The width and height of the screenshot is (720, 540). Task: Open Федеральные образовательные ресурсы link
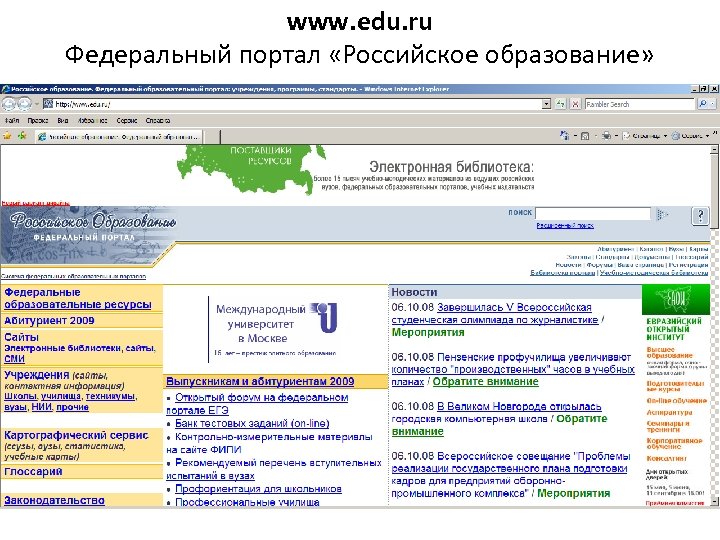78,298
